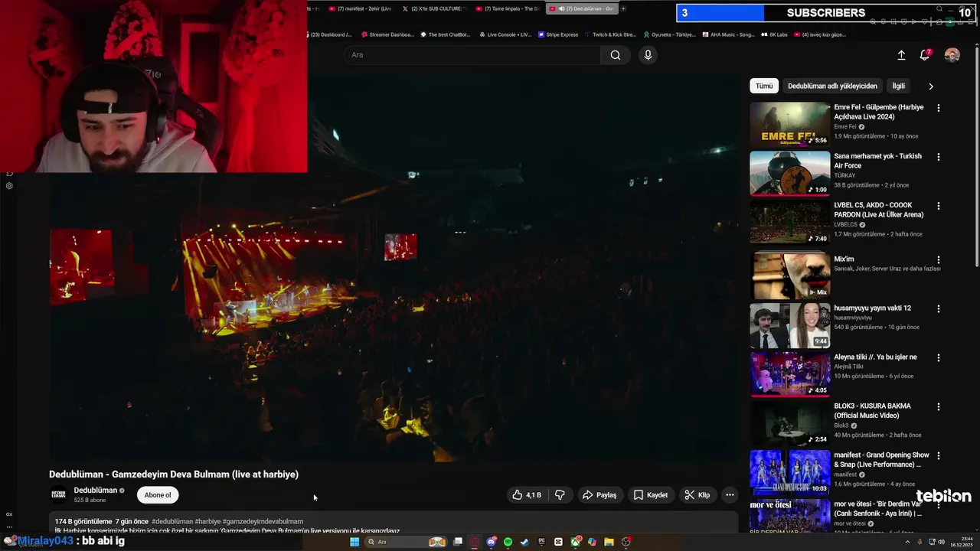Play BLOK3 KUSURA BAKMA thumbnail
This screenshot has width=980, height=551.
point(789,423)
